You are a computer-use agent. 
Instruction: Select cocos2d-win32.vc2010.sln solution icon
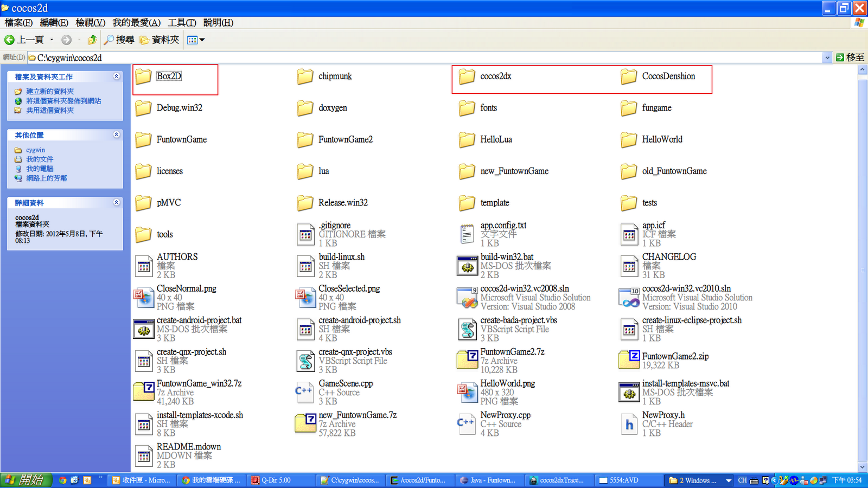[x=629, y=297]
